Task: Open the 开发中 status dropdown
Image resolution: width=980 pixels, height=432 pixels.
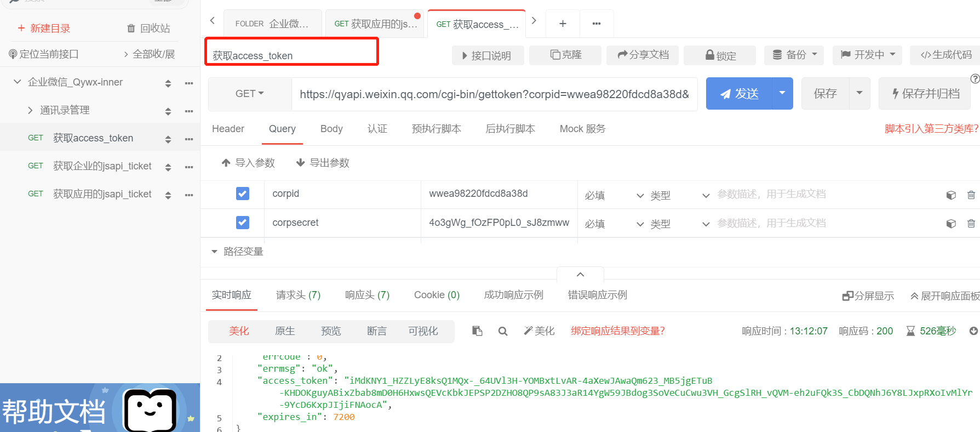Action: (868, 55)
